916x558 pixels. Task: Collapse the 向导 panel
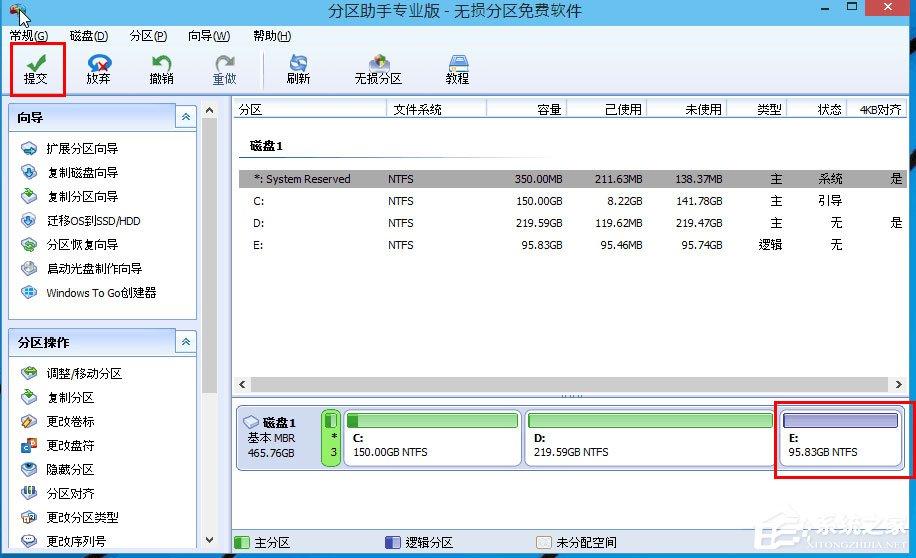click(185, 117)
